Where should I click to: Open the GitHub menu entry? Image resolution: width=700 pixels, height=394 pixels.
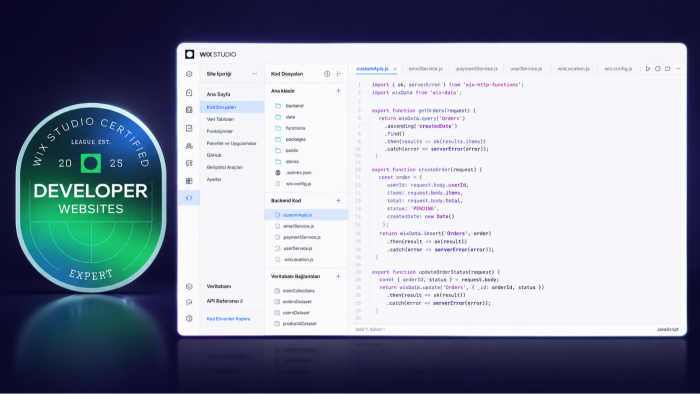214,155
